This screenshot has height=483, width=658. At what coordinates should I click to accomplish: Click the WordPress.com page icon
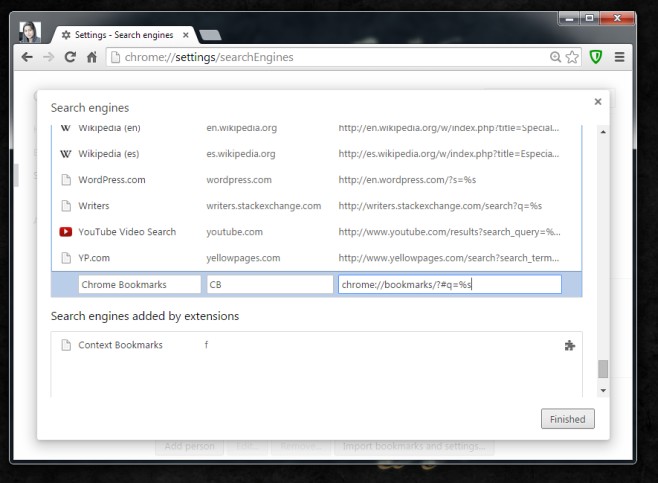click(66, 180)
